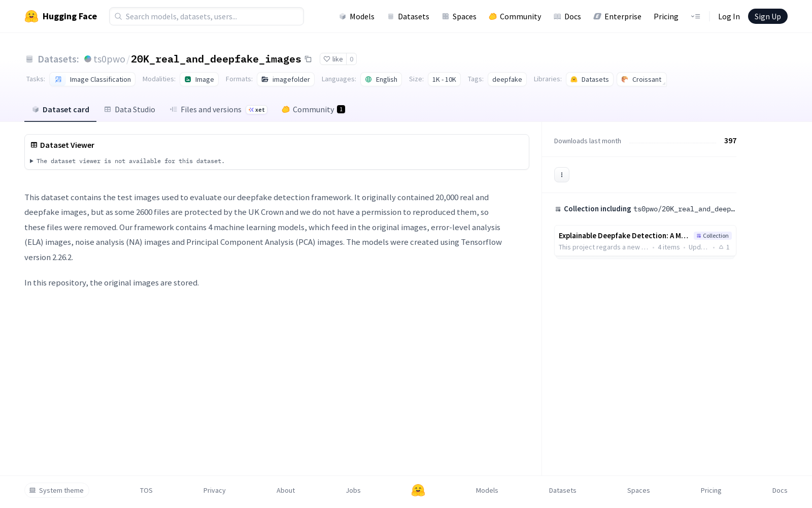Select the Image modality tag
The width and height of the screenshot is (812, 508).
(x=199, y=79)
